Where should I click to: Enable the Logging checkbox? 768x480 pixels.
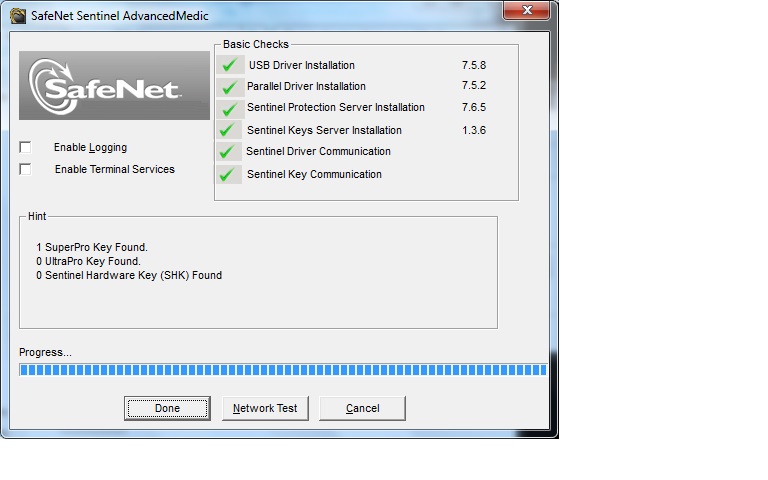[x=25, y=147]
